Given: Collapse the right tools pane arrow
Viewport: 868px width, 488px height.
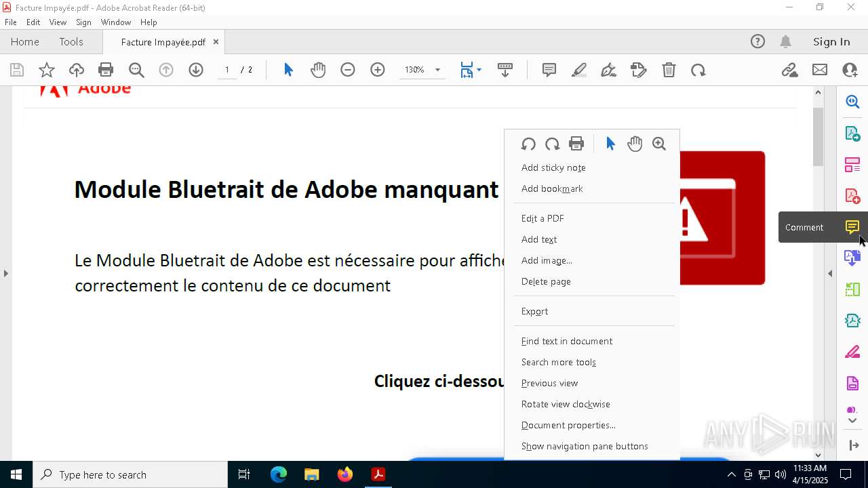Looking at the screenshot, I should click(830, 273).
